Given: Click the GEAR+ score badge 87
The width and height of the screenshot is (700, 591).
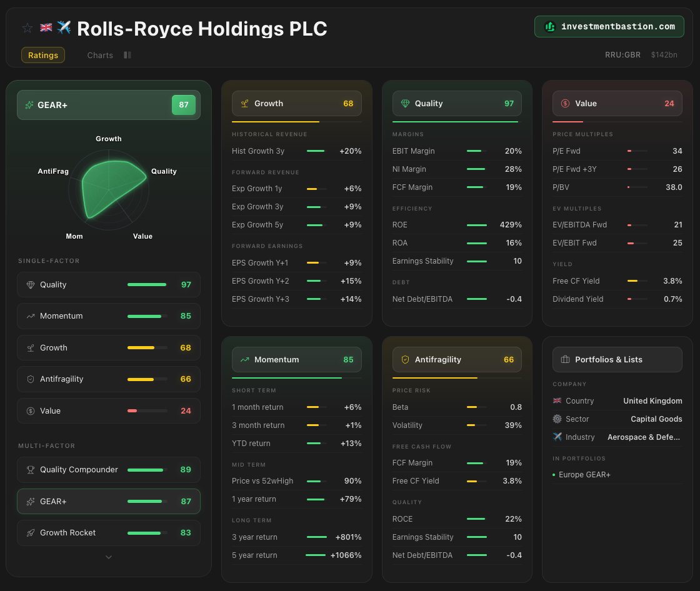Looking at the screenshot, I should click(x=184, y=105).
